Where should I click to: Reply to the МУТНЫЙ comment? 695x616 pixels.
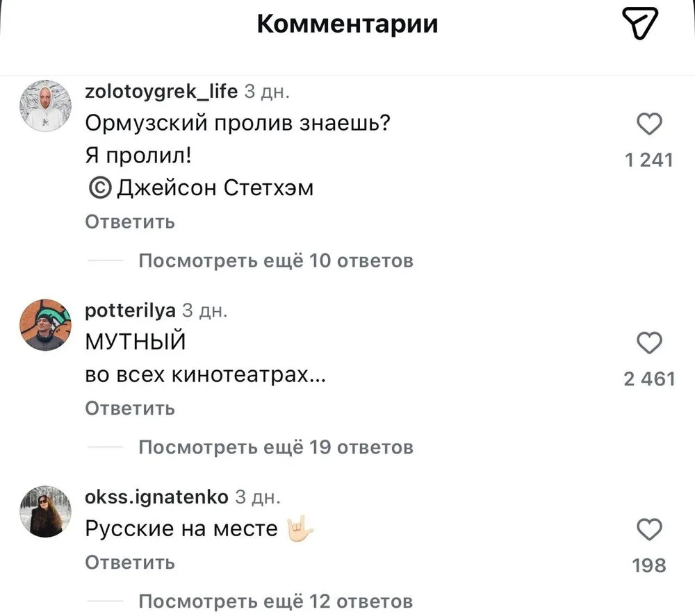point(129,408)
